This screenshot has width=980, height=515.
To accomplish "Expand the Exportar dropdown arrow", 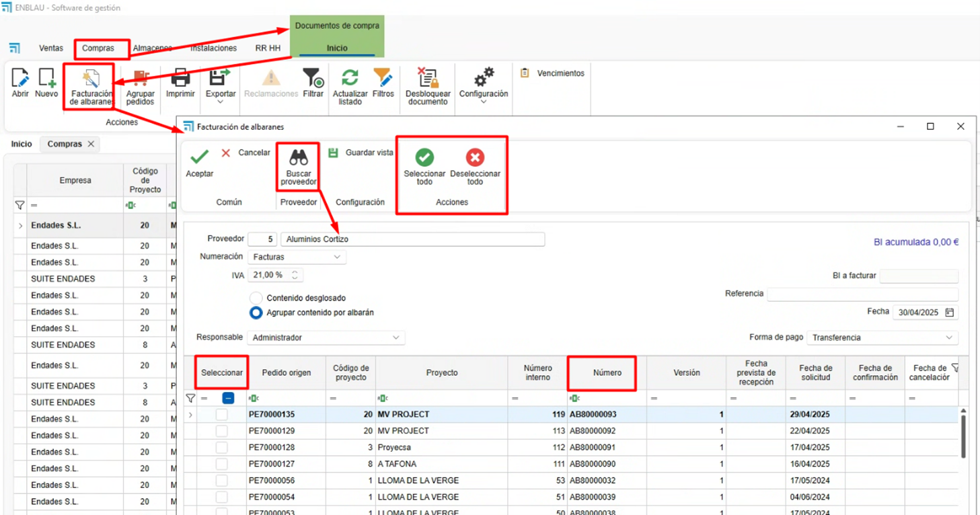I will click(220, 102).
